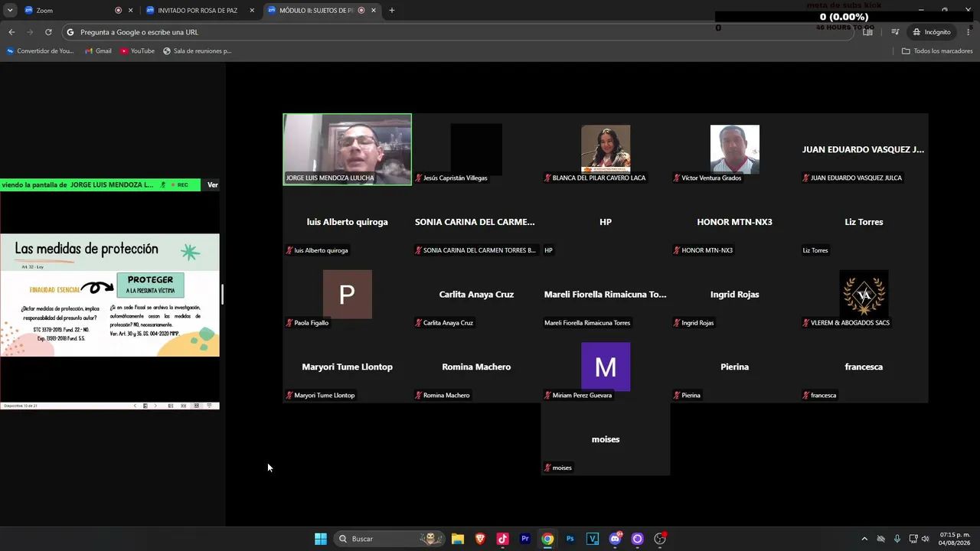This screenshot has height=551, width=980.
Task: Open the Windows Start menu
Action: 321,539
